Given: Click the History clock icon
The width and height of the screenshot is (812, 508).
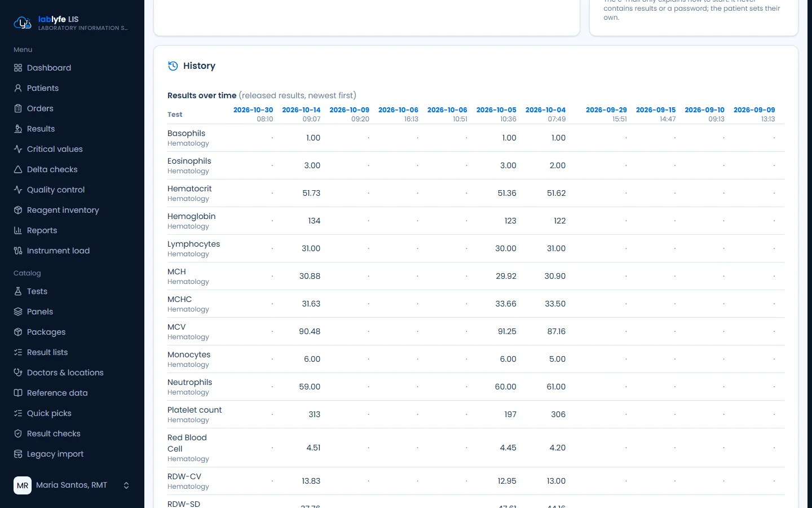Looking at the screenshot, I should coord(173,66).
